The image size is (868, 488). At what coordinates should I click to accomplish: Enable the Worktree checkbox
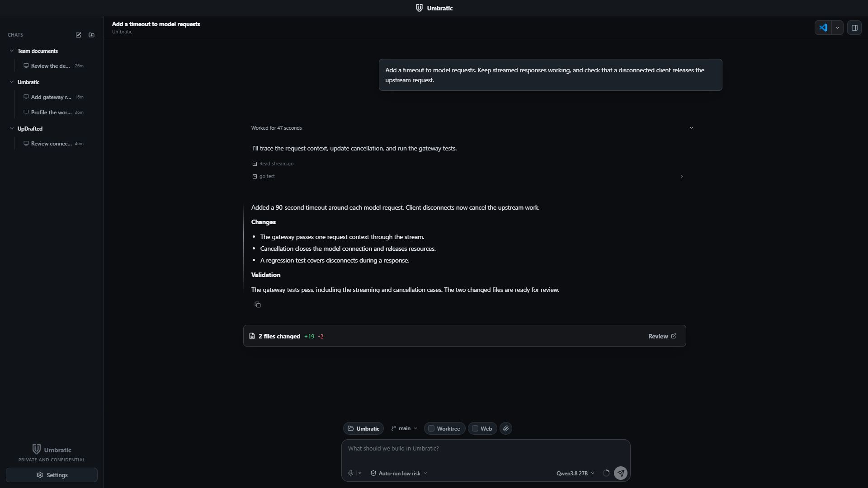pyautogui.click(x=431, y=429)
